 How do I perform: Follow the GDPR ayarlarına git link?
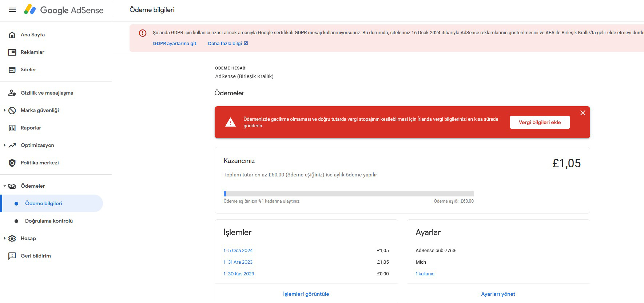click(x=174, y=44)
